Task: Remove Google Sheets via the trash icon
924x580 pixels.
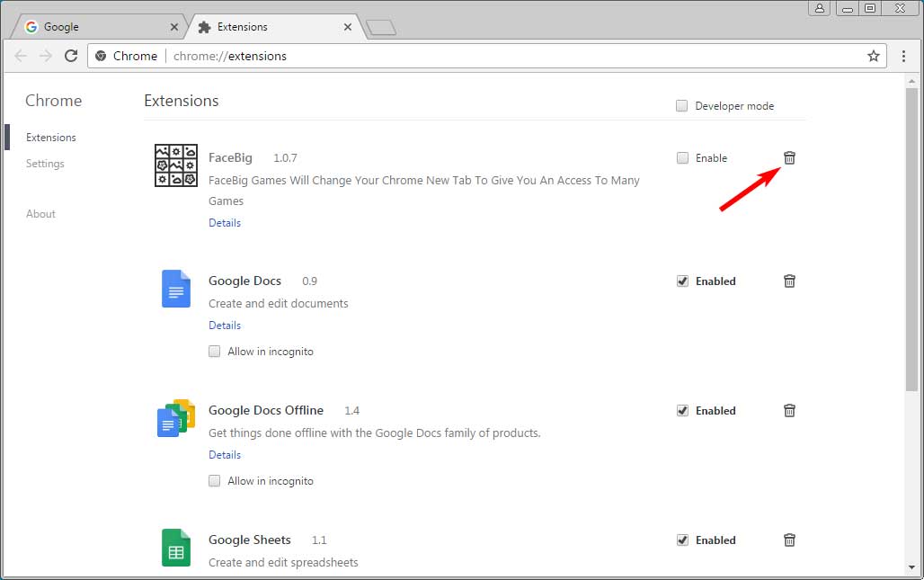Action: point(789,540)
